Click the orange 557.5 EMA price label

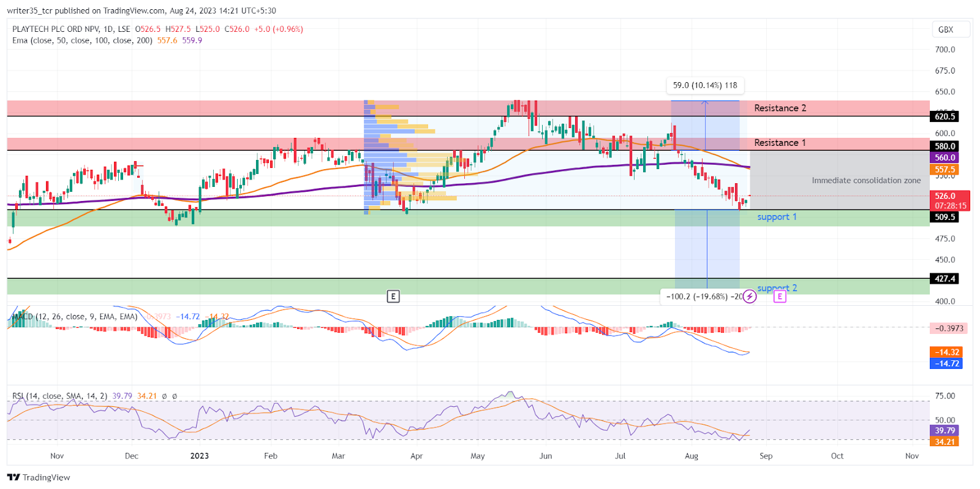click(x=944, y=170)
